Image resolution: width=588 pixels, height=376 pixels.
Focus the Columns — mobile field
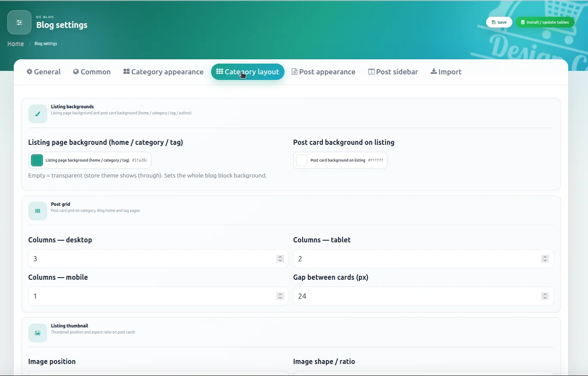[x=158, y=296]
